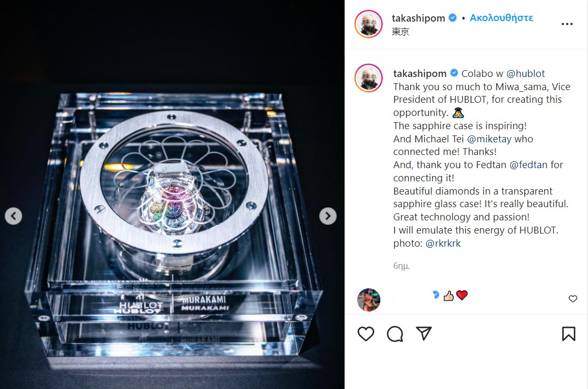
Task: Open the commenter's profile picture
Action: click(x=369, y=300)
